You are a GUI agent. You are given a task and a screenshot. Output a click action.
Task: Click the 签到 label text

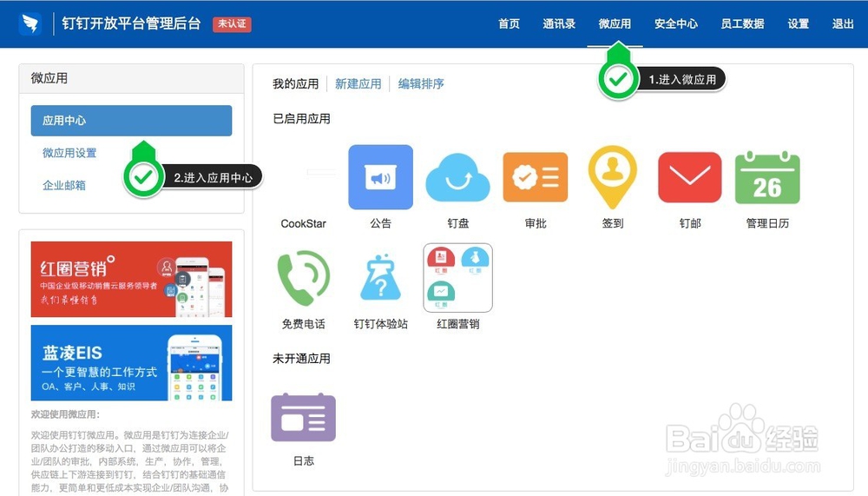click(x=612, y=223)
